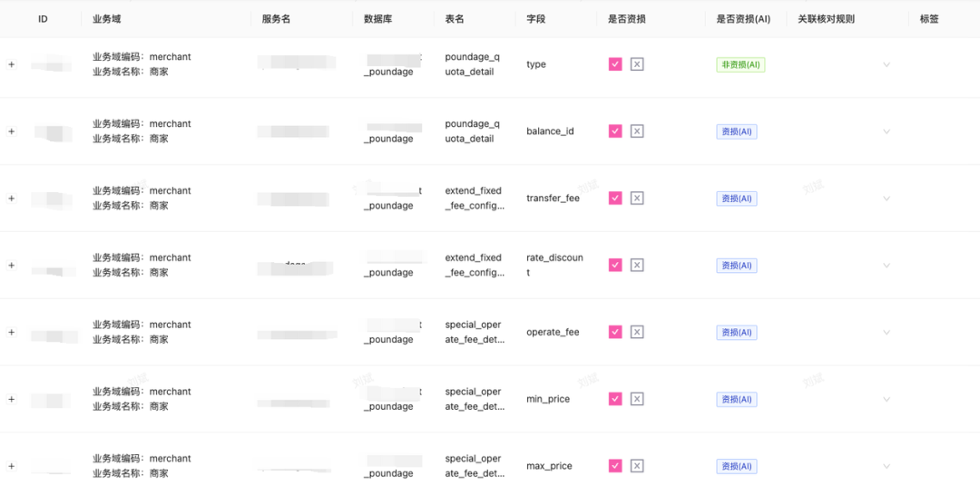980x495 pixels.
Task: Toggle pink checkbox for operate_fee field
Action: pos(615,332)
